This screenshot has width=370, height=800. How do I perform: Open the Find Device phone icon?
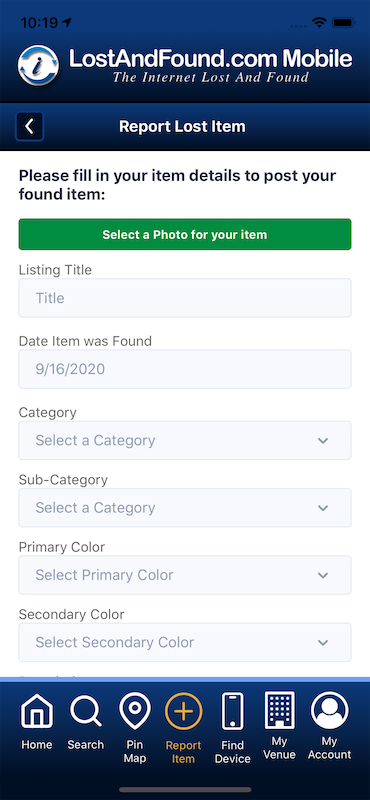(233, 711)
